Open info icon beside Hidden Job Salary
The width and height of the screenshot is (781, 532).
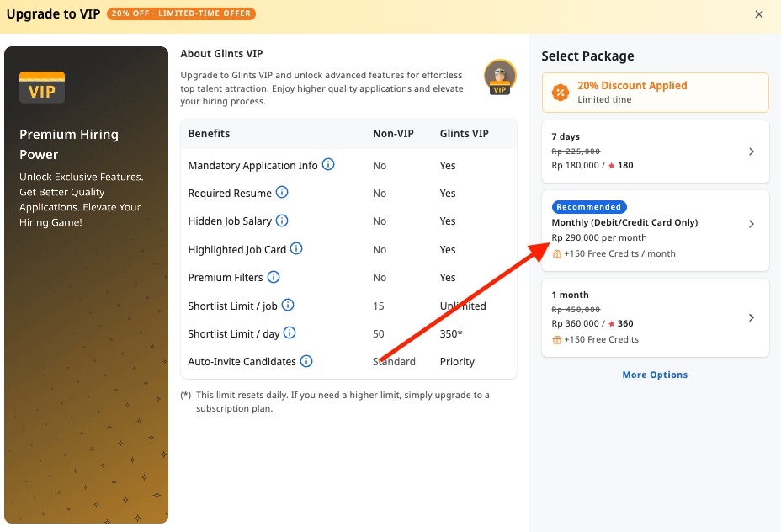[x=282, y=221]
